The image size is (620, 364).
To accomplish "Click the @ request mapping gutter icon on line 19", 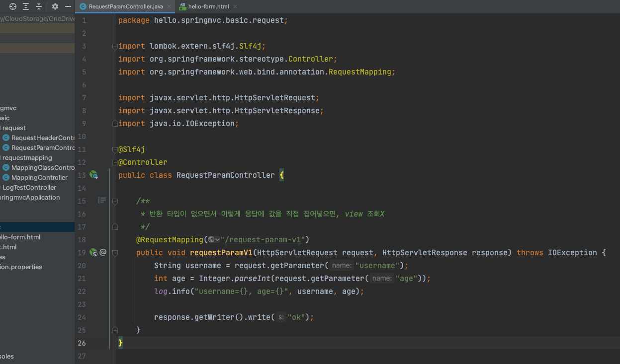I will coord(103,252).
